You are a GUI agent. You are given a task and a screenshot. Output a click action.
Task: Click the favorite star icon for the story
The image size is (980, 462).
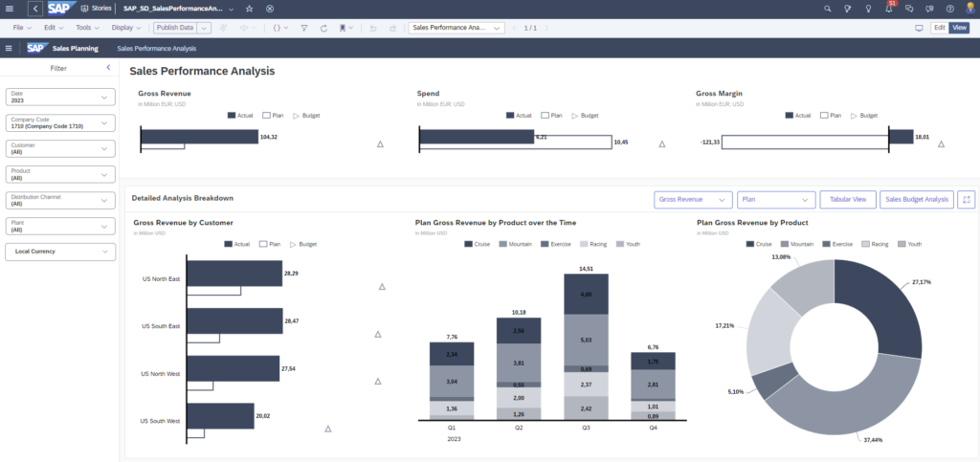(250, 9)
